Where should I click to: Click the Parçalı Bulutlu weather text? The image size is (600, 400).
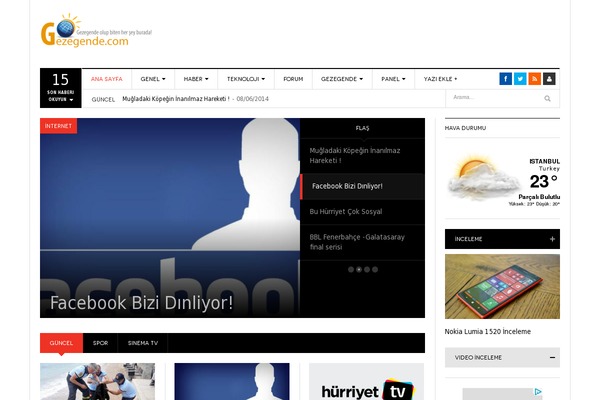point(539,197)
